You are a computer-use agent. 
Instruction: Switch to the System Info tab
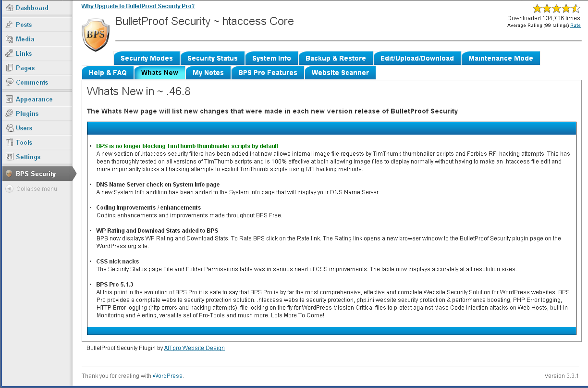271,58
